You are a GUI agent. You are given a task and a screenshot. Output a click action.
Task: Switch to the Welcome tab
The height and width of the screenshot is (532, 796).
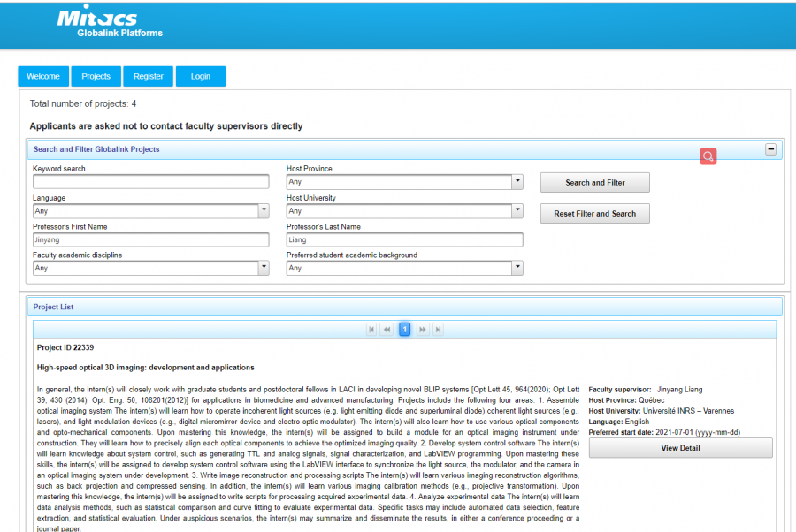click(42, 77)
